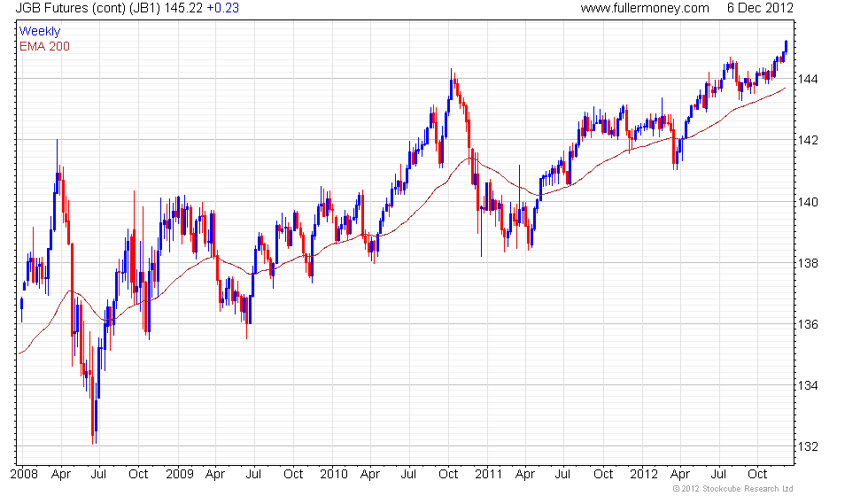This screenshot has height=496, width=868.
Task: Select the 2009 label on time axis
Action: click(180, 474)
